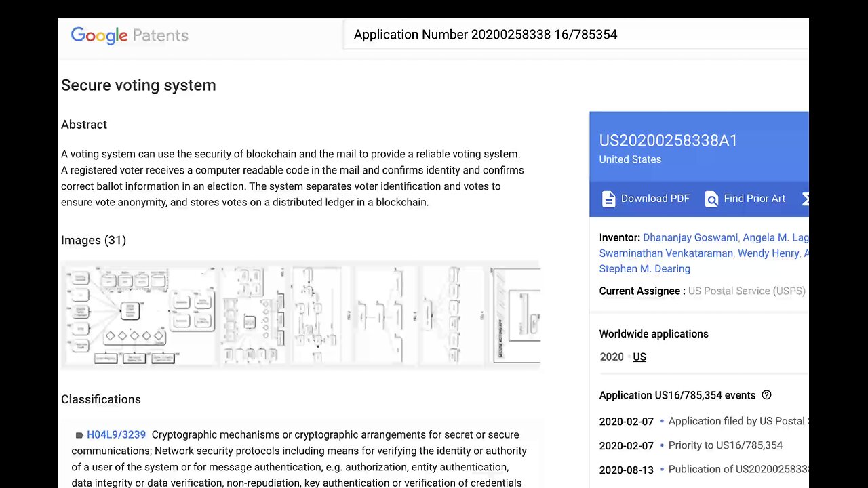Viewport: 868px width, 488px height.
Task: Open the third patent drawing thumbnail
Action: point(317,315)
